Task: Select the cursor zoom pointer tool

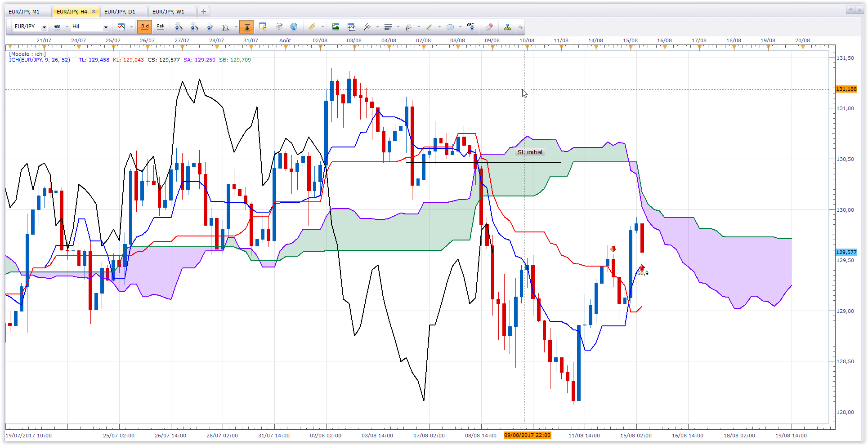Action: point(210,27)
